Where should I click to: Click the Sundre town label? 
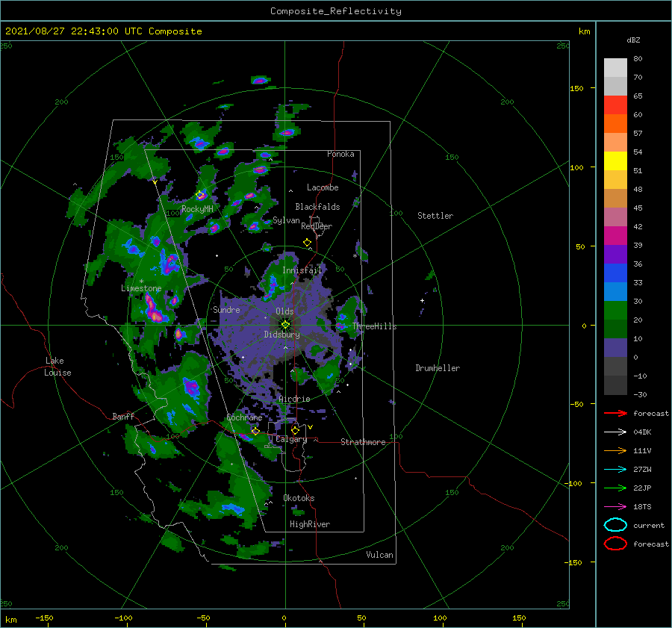pyautogui.click(x=226, y=310)
